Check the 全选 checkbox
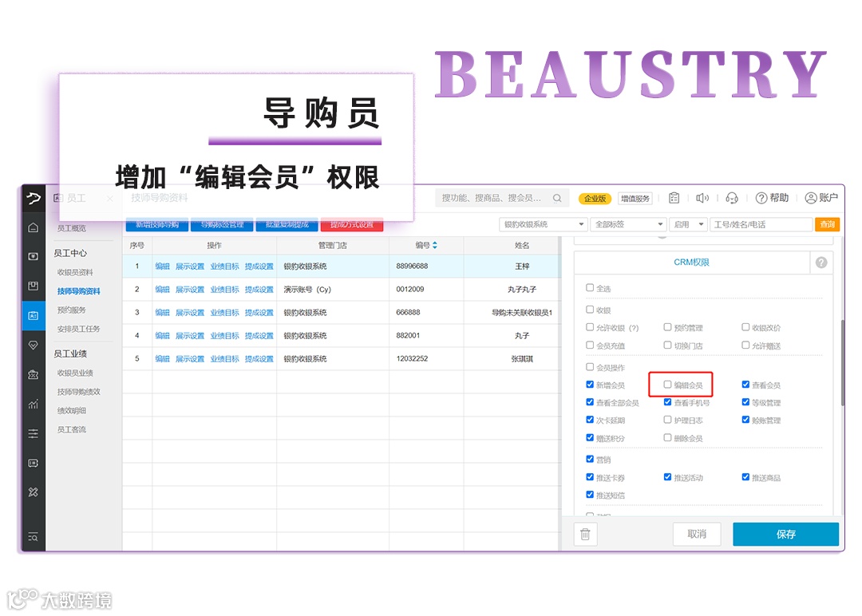The image size is (862, 616). coord(590,287)
